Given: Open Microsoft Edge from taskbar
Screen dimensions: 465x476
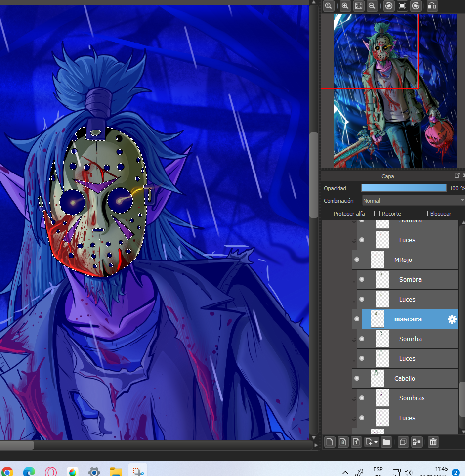Looking at the screenshot, I should tap(29, 472).
